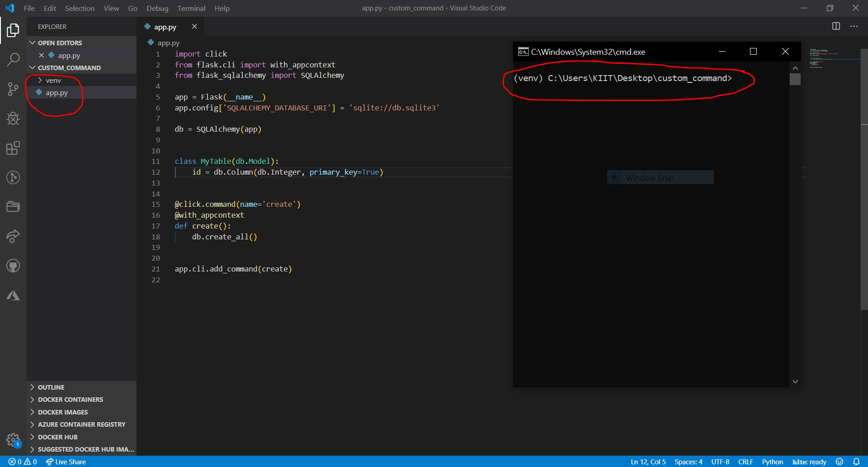Viewport: 868px width, 467px height.
Task: Change indentation via Spaces: 4
Action: pyautogui.click(x=688, y=462)
